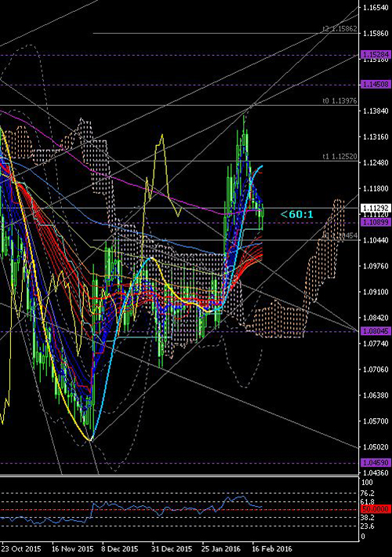Click the 1.16540 value on price scale

pos(376,8)
